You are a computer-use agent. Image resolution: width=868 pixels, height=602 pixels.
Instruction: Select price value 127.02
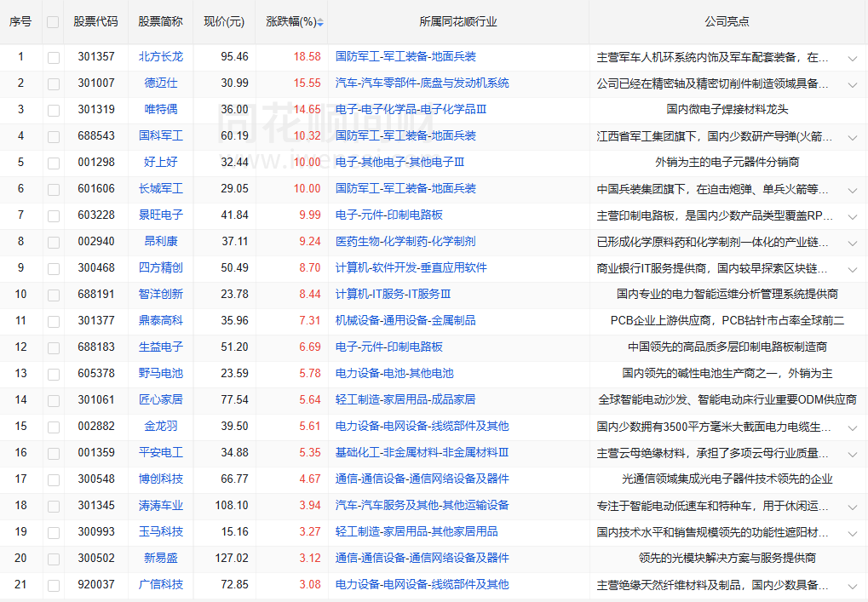232,558
